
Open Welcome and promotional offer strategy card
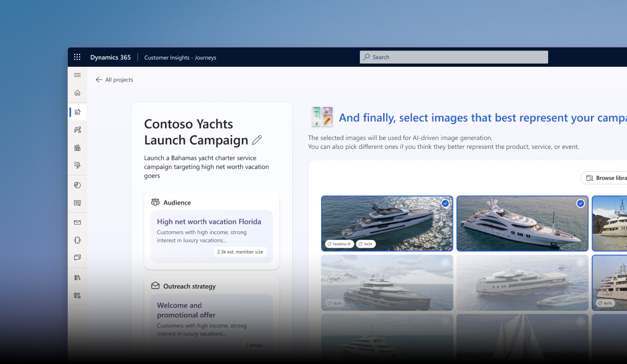[211, 324]
